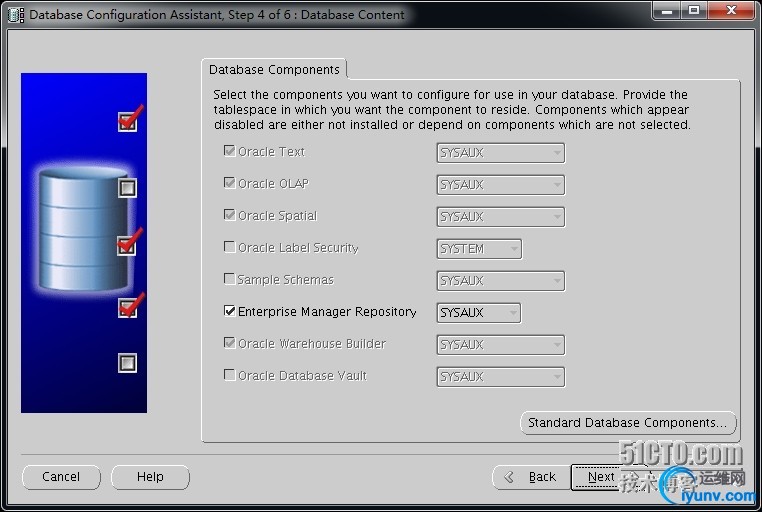Open the Help button
Screen dimensions: 762x512
point(150,477)
